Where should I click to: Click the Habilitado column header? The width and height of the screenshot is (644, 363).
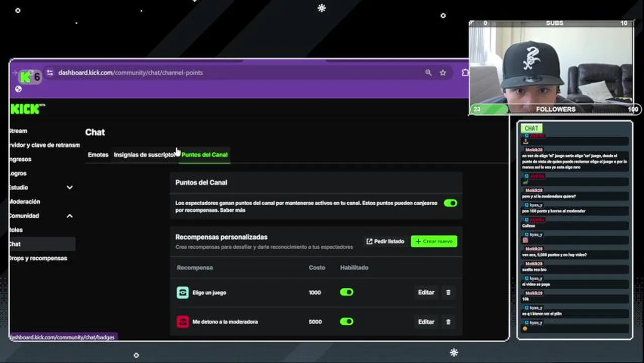tap(354, 268)
